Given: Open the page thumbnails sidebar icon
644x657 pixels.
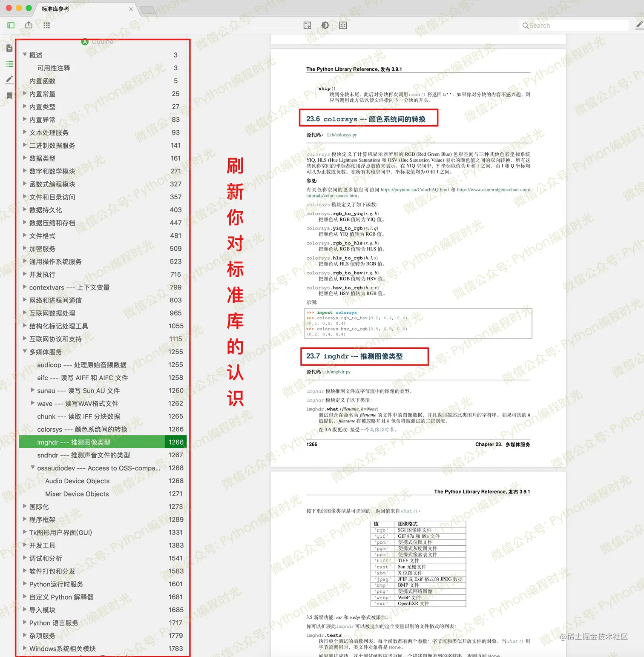Looking at the screenshot, I should tap(9, 48).
